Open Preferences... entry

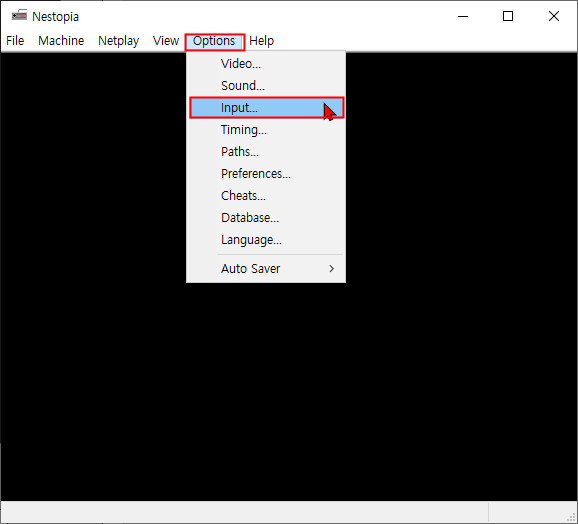pyautogui.click(x=267, y=174)
